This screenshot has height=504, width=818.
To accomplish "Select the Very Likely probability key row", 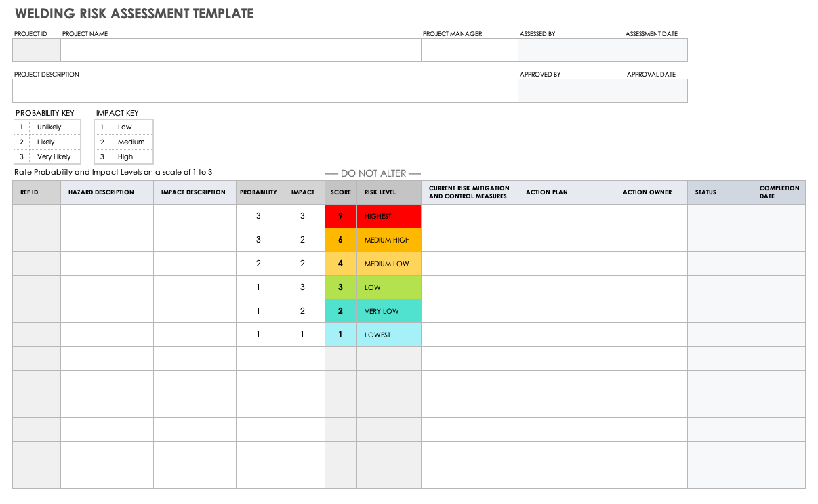I will [47, 156].
